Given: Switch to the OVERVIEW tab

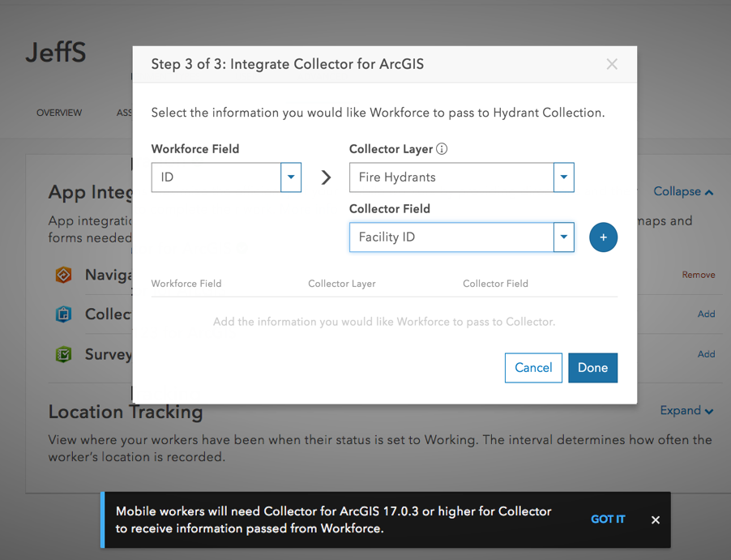Looking at the screenshot, I should [59, 113].
